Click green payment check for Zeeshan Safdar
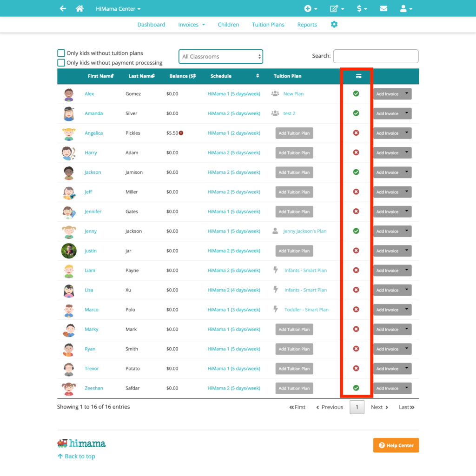Screen dimensions: 476x476 [356, 388]
